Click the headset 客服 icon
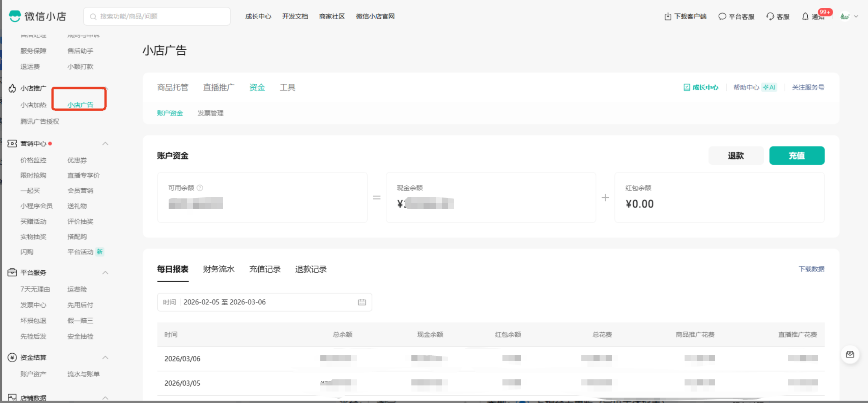Screen dimensions: 868x403 [770, 16]
